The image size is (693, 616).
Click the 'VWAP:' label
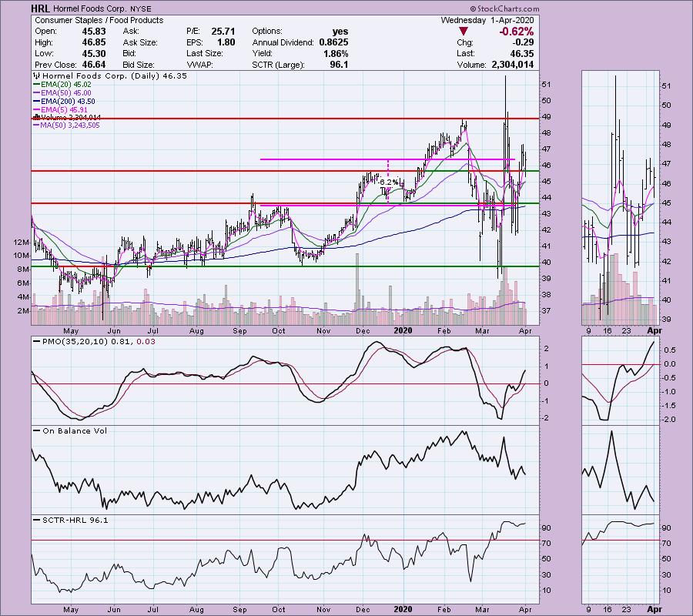click(199, 65)
